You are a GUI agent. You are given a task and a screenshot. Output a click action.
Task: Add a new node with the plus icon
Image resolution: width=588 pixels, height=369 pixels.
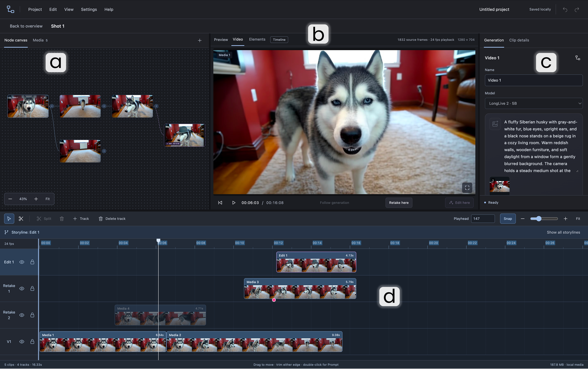pos(200,40)
